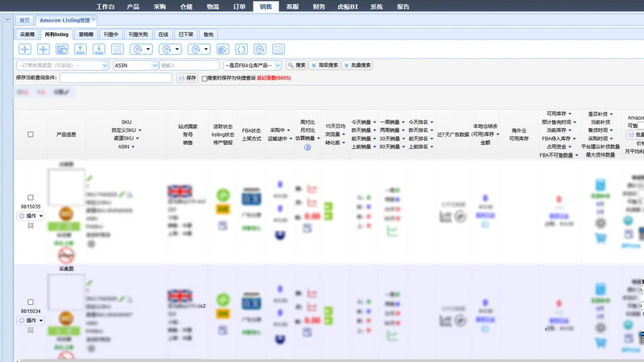The width and height of the screenshot is (644, 362).
Task: Click the folder-refresh icon beside the upload icon
Action: click(62, 49)
